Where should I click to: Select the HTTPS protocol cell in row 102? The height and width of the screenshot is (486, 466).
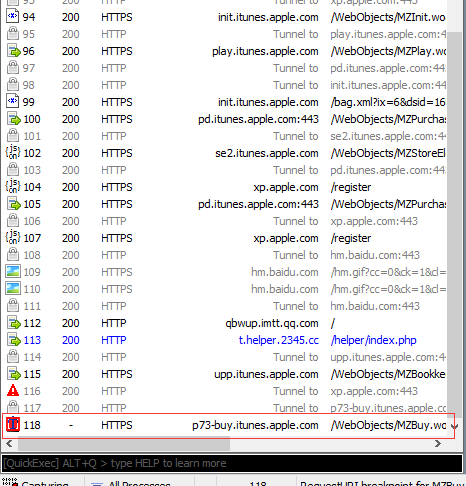click(117, 153)
